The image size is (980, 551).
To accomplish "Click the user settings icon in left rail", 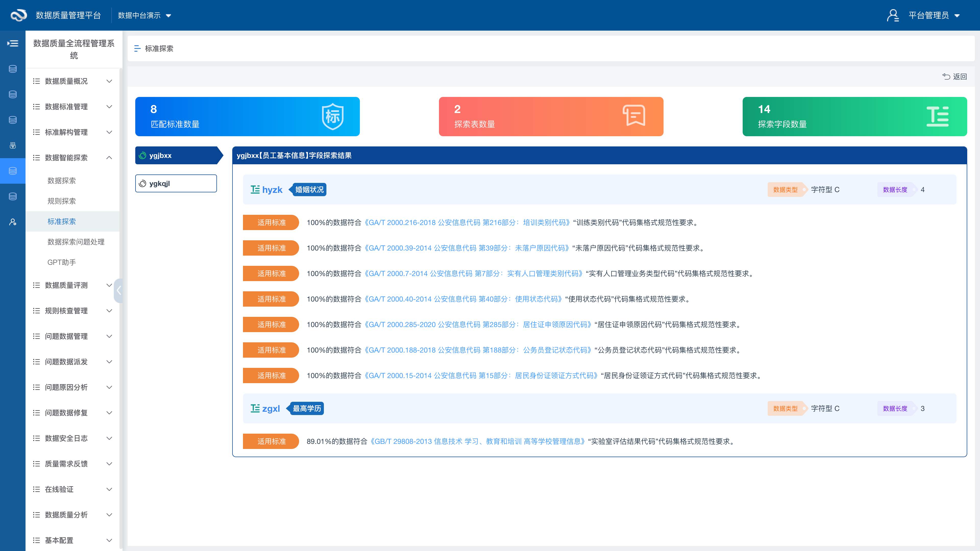I will (13, 222).
